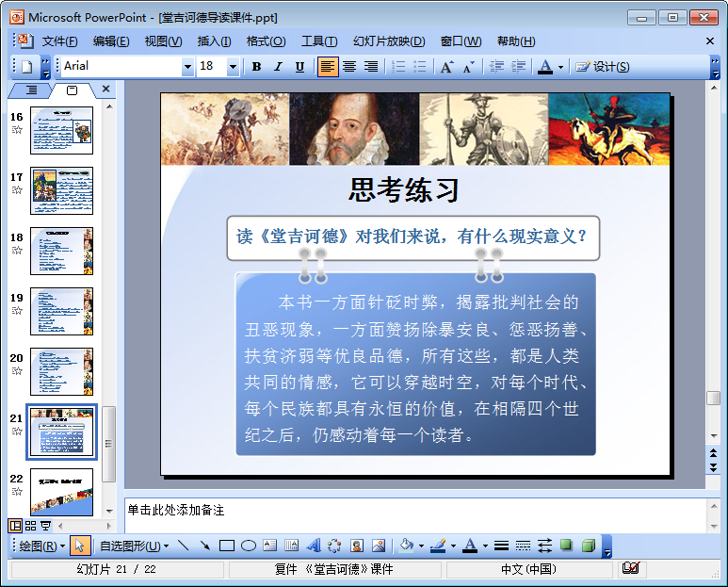Open the 插入 menu
Image resolution: width=728 pixels, height=587 pixels.
coord(214,41)
